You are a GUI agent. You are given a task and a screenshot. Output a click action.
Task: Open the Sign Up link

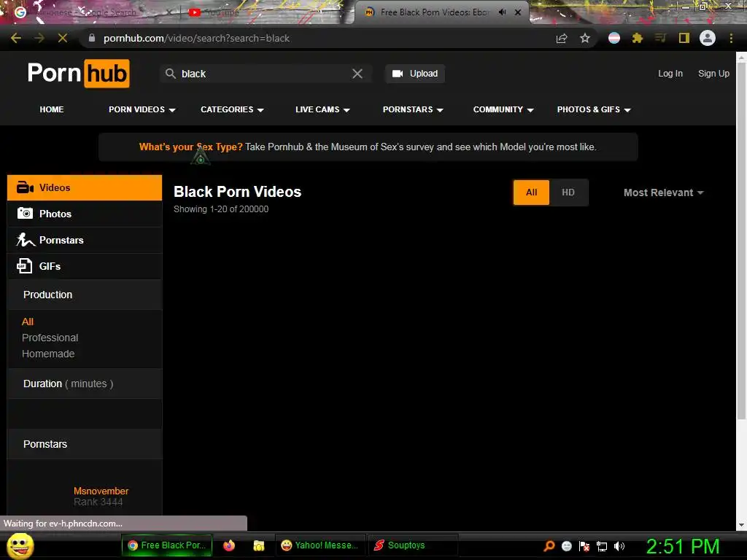713,74
